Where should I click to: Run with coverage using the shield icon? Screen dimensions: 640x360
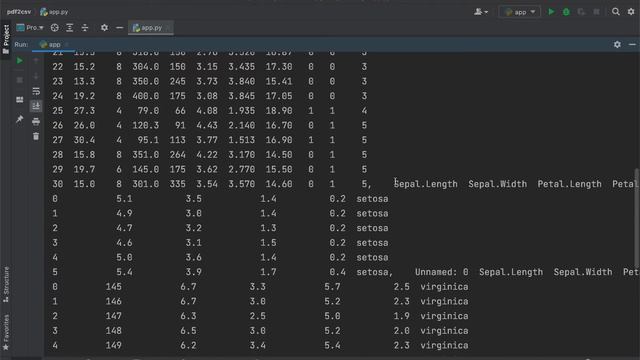coord(581,12)
